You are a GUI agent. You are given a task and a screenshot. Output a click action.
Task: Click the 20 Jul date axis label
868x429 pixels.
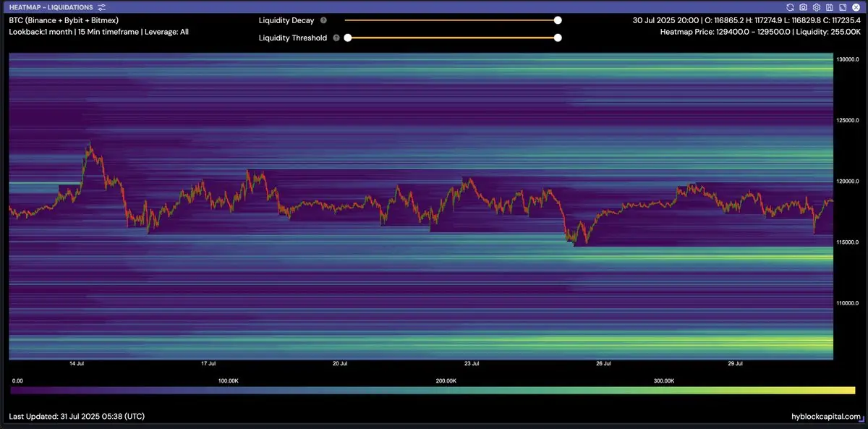point(340,364)
